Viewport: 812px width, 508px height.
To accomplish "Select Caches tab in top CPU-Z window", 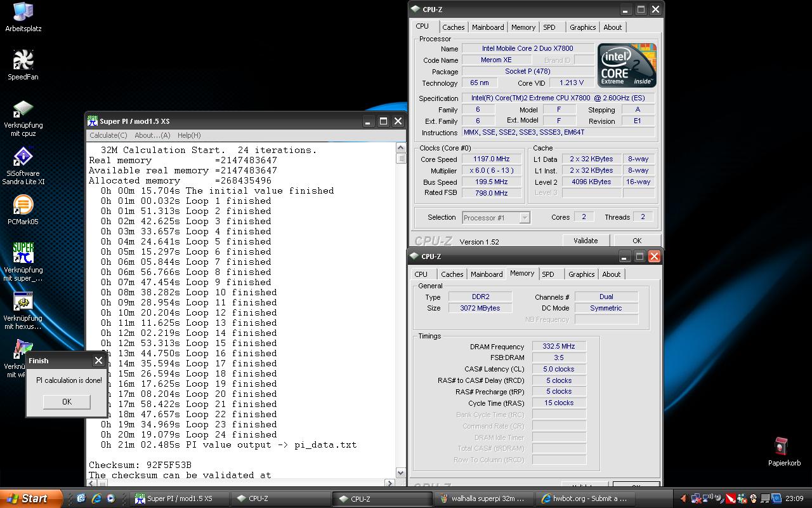I will (x=453, y=27).
